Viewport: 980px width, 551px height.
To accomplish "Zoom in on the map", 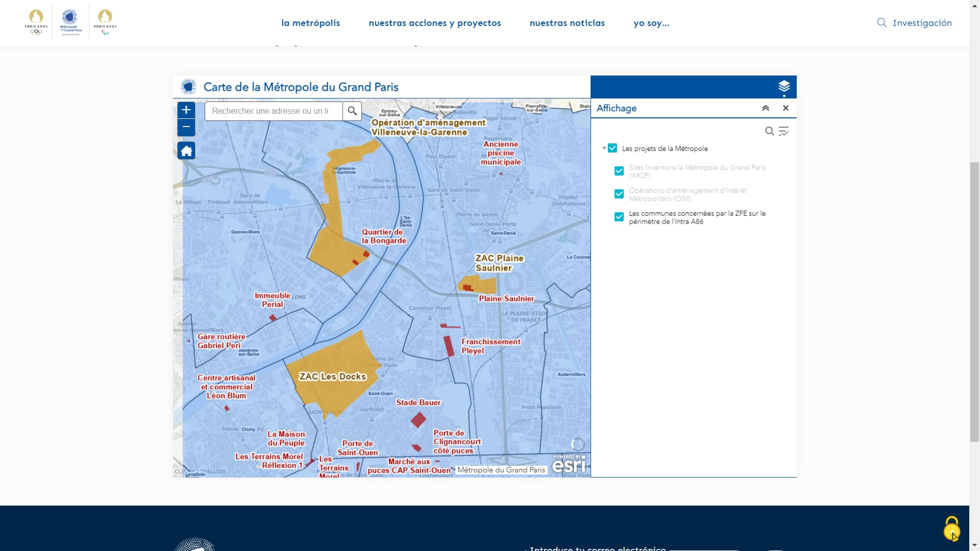I will tap(186, 110).
